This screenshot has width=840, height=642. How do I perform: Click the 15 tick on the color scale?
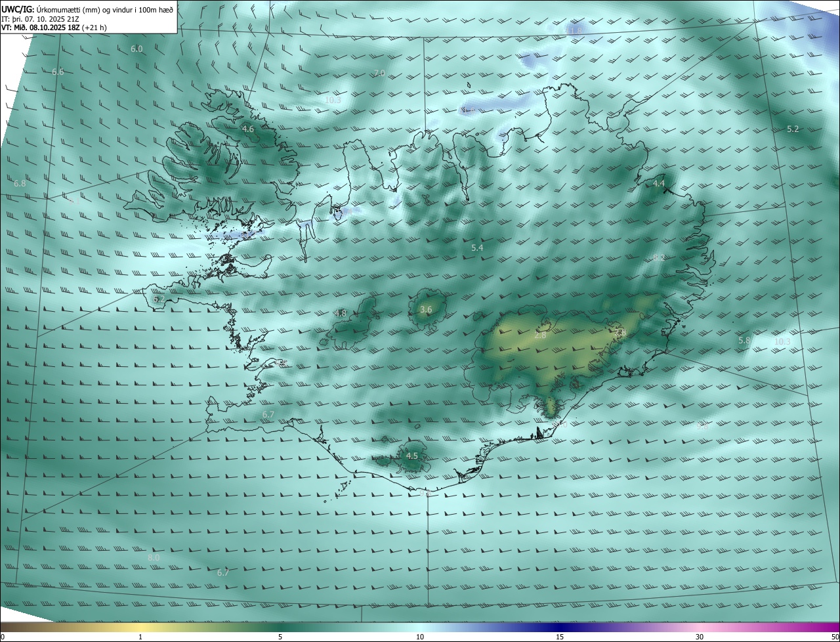[560, 637]
